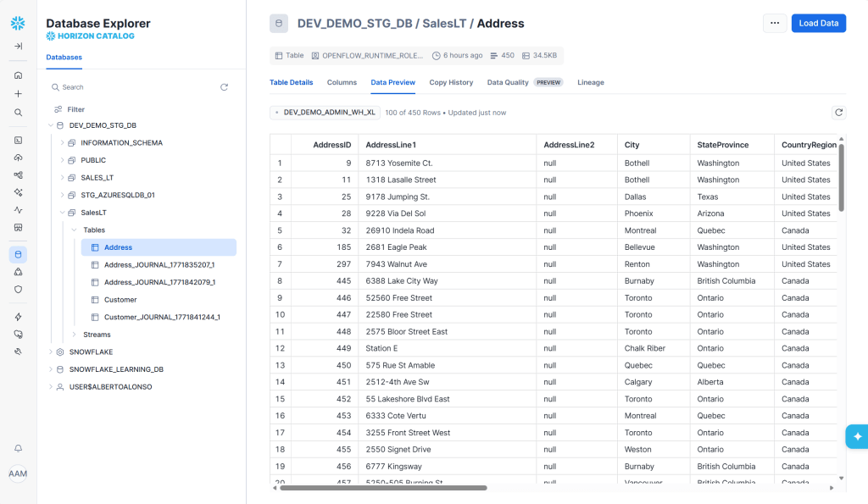Click the Snowflake logo icon
The height and width of the screenshot is (504, 868).
18,23
